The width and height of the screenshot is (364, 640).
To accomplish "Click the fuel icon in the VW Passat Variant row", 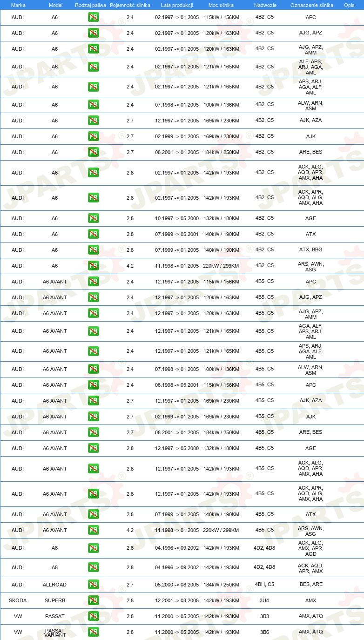I will pyautogui.click(x=94, y=632).
